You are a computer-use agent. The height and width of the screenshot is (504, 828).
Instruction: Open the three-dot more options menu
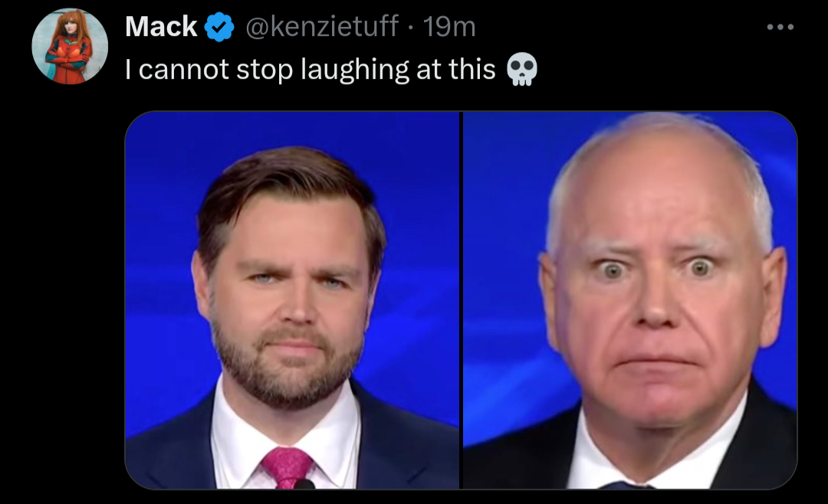[x=780, y=27]
